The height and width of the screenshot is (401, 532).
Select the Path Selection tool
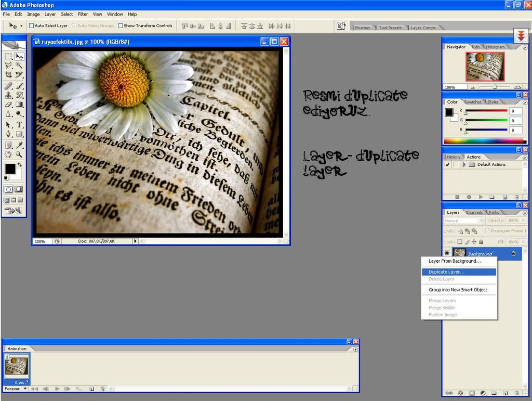8,125
